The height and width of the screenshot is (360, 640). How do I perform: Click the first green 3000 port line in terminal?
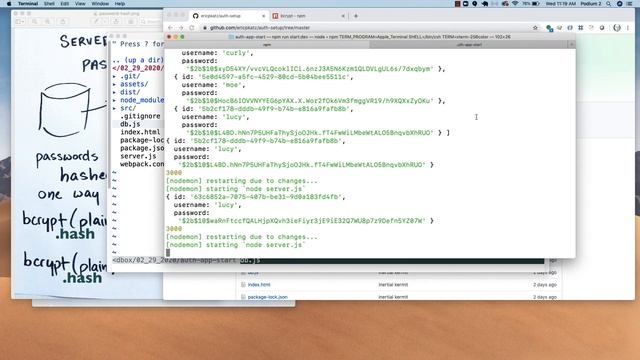tap(174, 173)
